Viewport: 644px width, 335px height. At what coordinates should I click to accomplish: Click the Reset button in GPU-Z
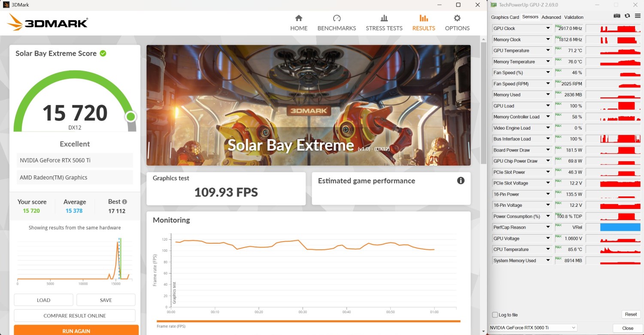click(x=631, y=314)
